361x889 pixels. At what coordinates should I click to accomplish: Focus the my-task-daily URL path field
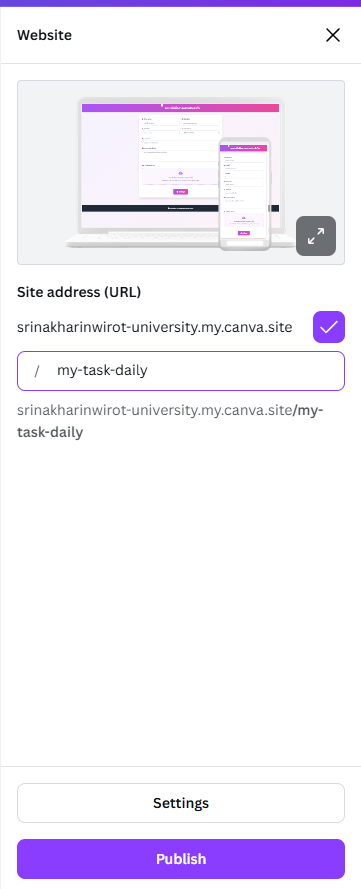(181, 371)
